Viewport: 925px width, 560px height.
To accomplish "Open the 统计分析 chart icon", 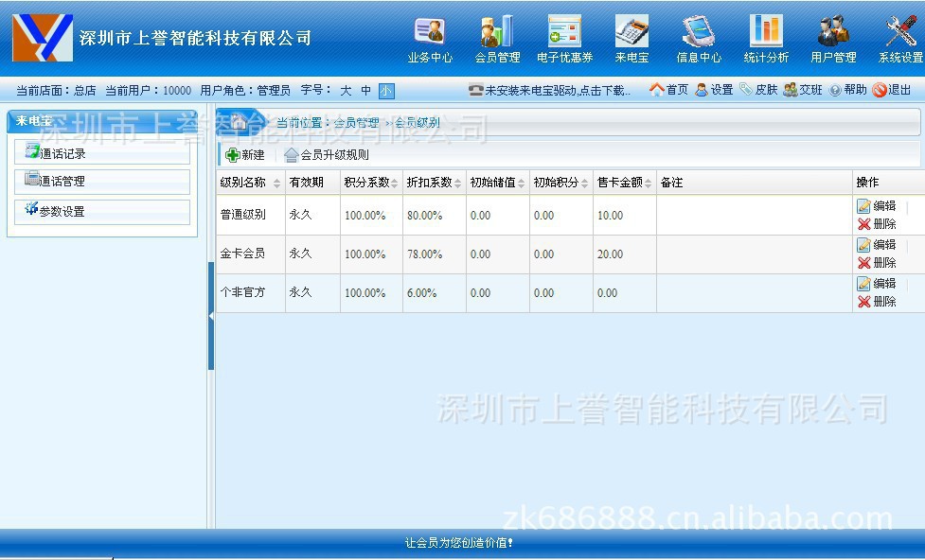I will pyautogui.click(x=766, y=33).
